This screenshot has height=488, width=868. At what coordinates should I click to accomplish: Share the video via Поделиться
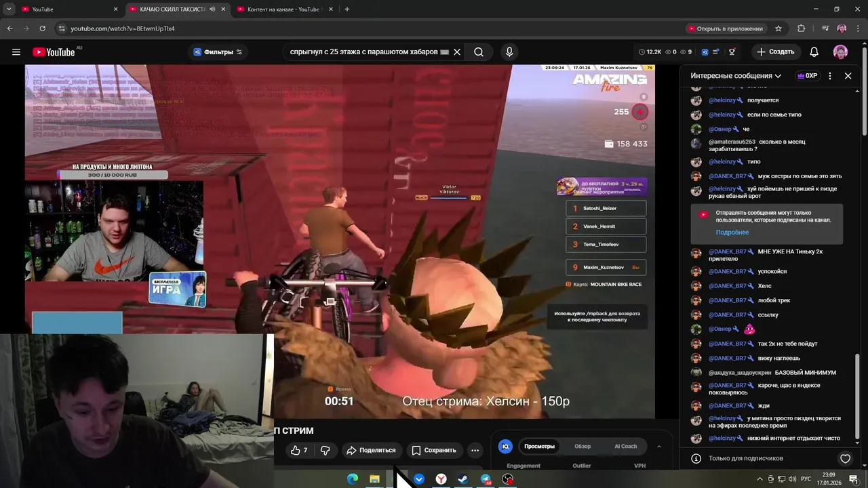[x=371, y=450]
